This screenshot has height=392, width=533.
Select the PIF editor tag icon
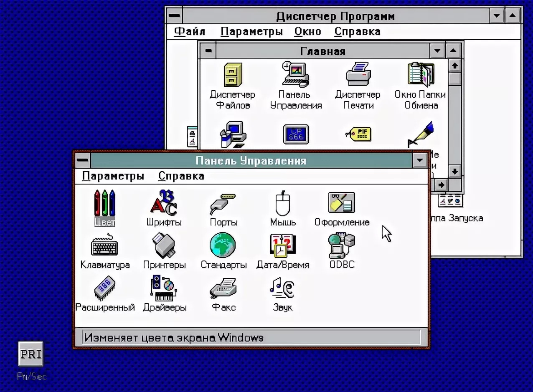coord(358,134)
